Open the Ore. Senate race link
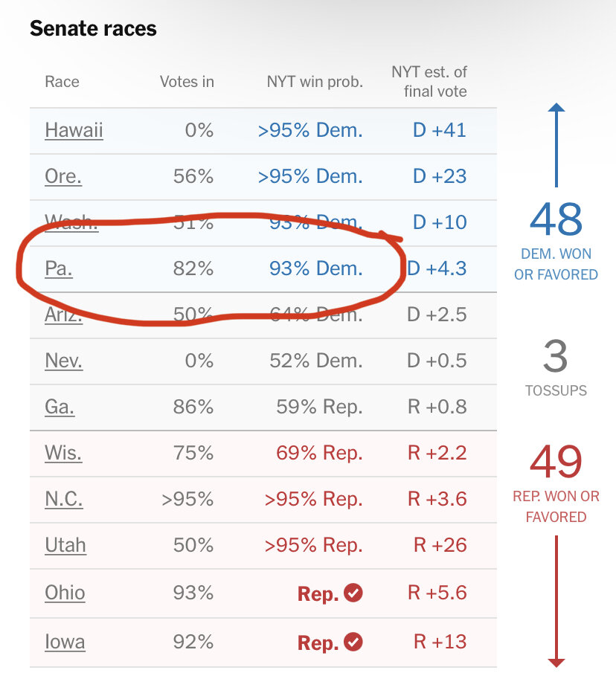Image resolution: width=616 pixels, height=699 pixels. [x=63, y=176]
